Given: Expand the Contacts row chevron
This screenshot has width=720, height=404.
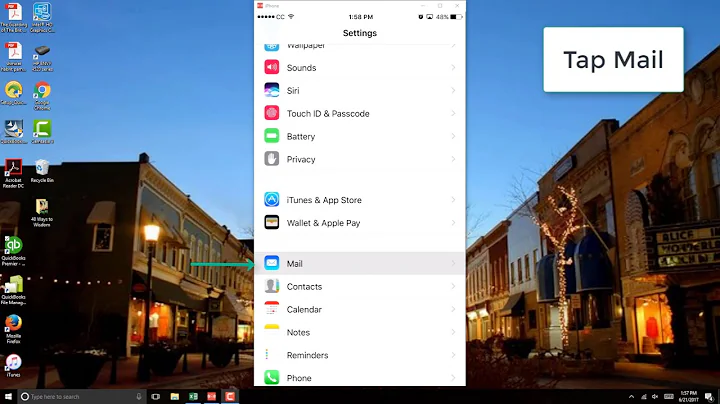Looking at the screenshot, I should 453,286.
